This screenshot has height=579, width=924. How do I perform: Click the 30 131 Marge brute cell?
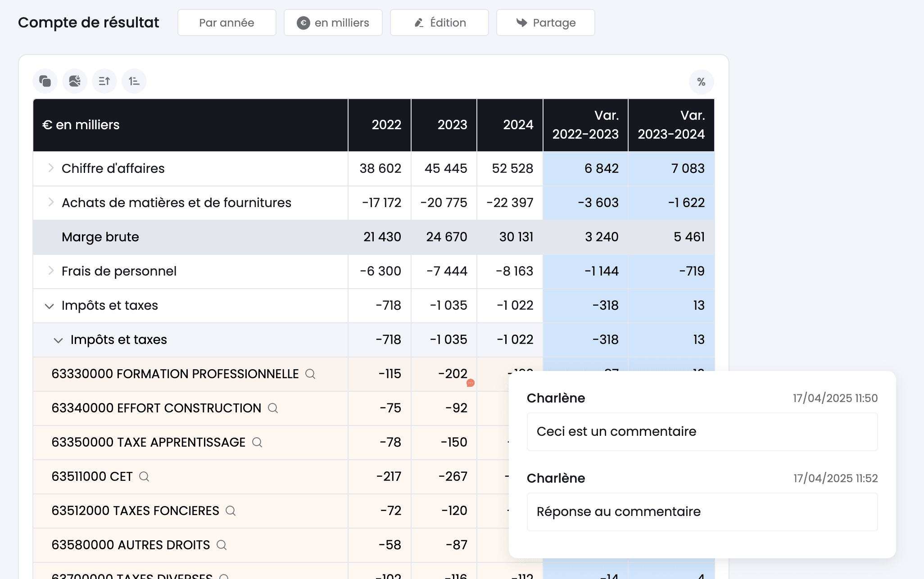pyautogui.click(x=510, y=237)
